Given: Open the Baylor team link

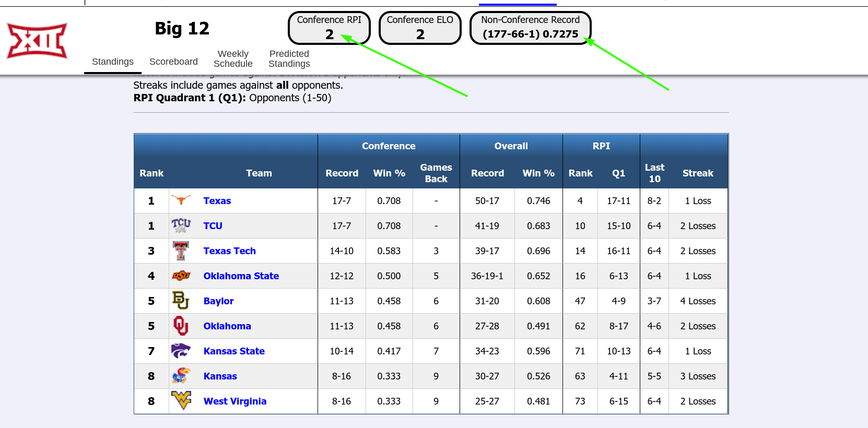Looking at the screenshot, I should [219, 301].
